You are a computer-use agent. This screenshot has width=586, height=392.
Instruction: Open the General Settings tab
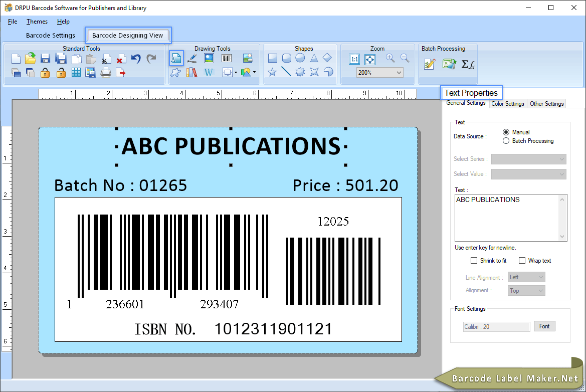point(466,103)
